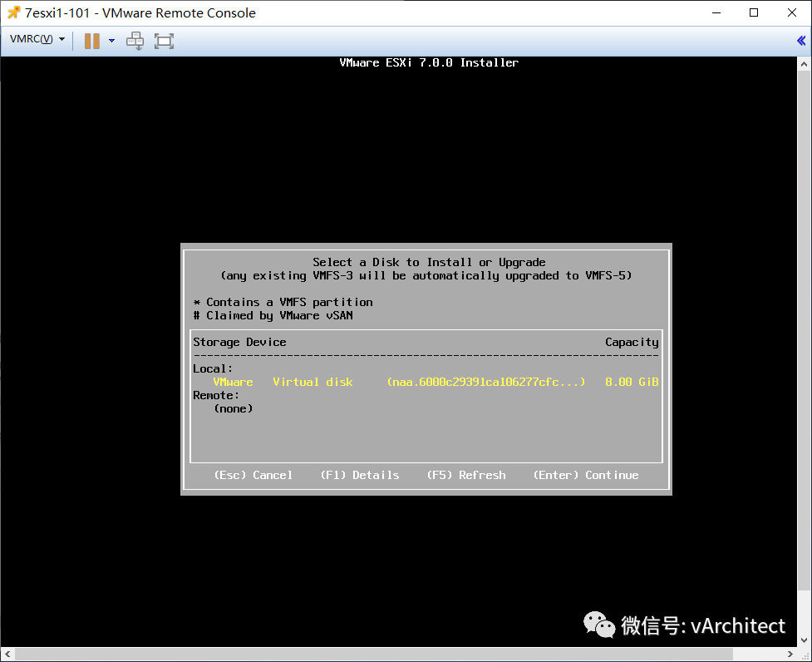Click the Storage Device column header
The height and width of the screenshot is (662, 812).
point(239,342)
